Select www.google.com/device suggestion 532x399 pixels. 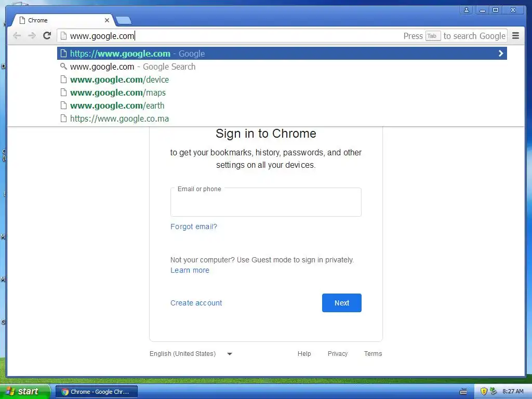click(282, 79)
